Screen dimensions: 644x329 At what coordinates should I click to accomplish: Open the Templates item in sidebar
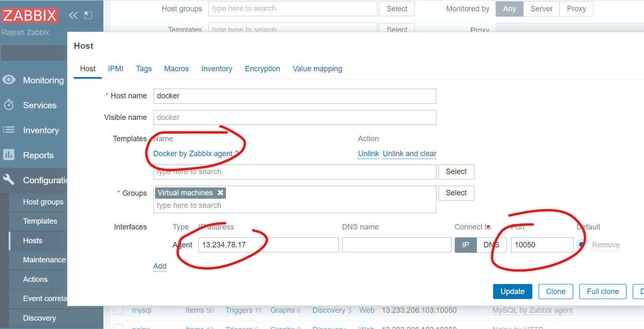coord(40,221)
